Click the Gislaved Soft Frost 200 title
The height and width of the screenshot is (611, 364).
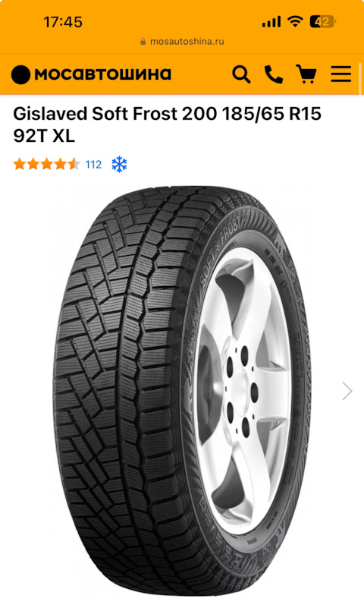[x=168, y=124]
